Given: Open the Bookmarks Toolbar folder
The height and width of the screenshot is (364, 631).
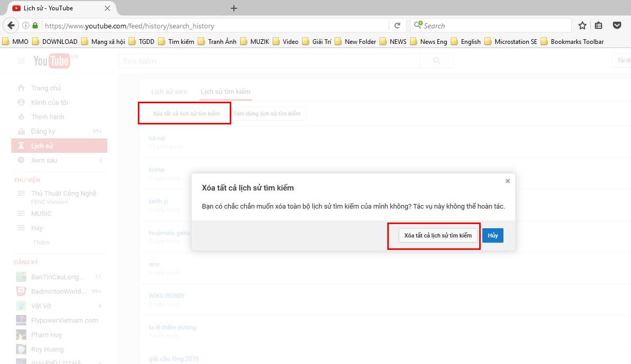Looking at the screenshot, I should (x=572, y=41).
